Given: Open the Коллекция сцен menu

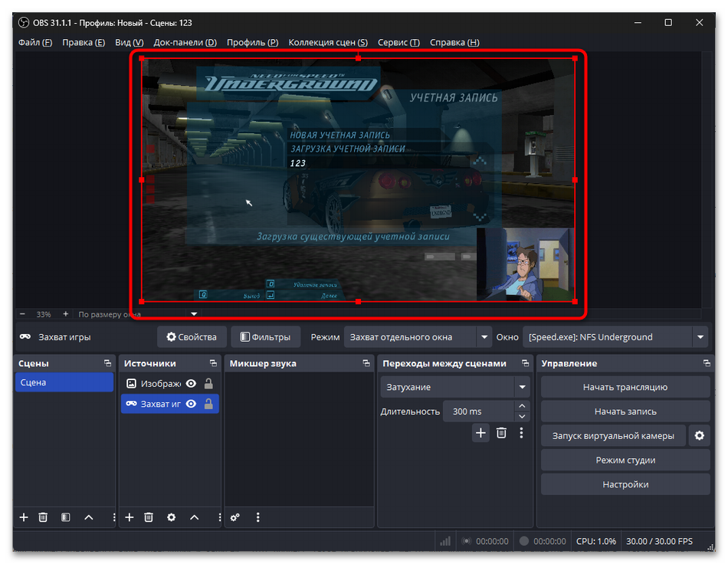Looking at the screenshot, I should [328, 42].
